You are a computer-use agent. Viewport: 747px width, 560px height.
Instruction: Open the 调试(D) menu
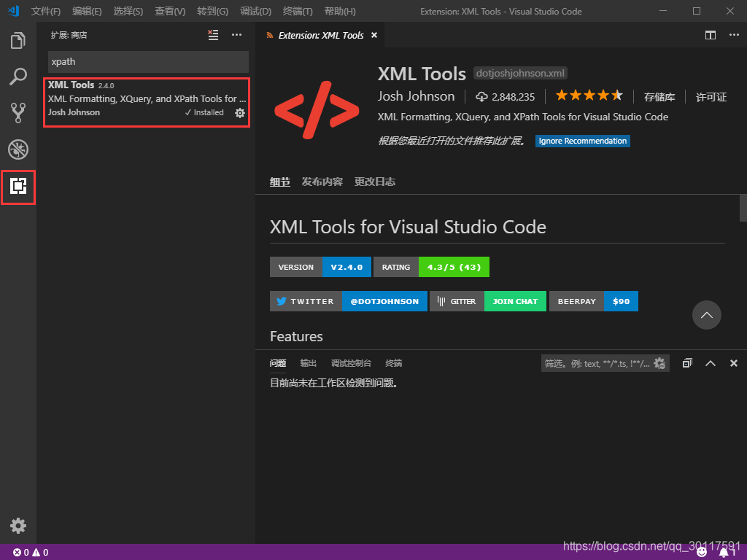pos(256,12)
